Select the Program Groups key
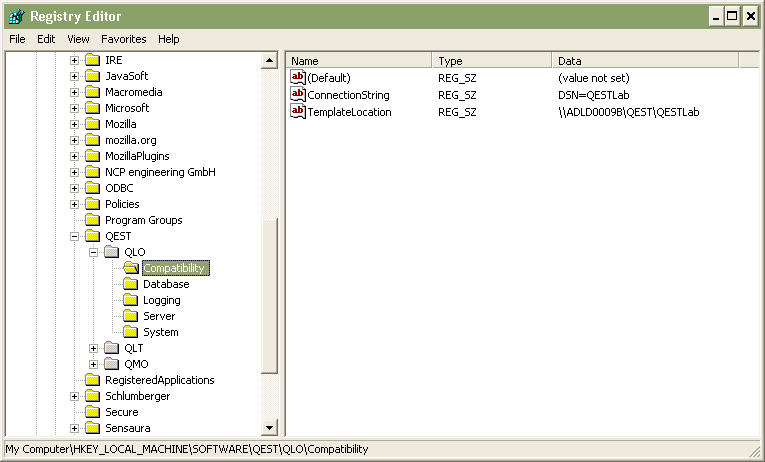The width and height of the screenshot is (765, 462). coord(143,220)
